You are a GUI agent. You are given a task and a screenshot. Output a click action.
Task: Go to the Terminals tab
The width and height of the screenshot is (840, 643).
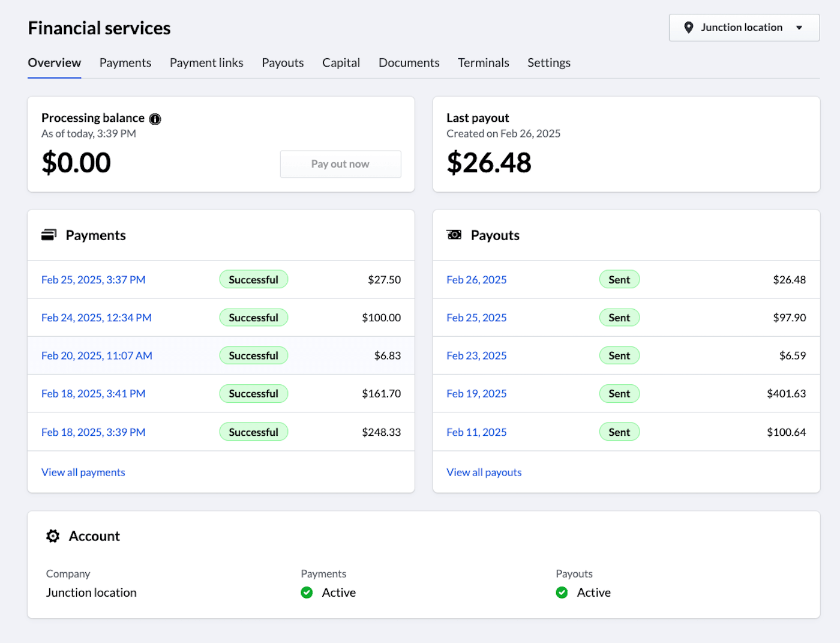[x=483, y=63]
